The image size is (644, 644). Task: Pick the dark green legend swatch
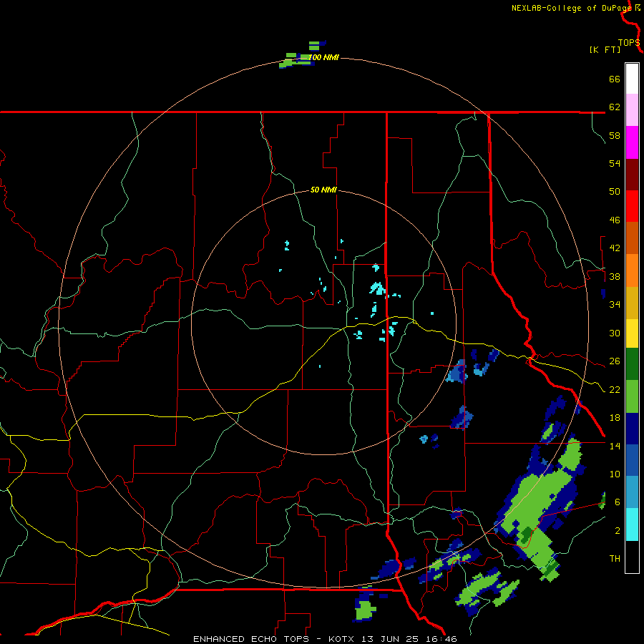click(632, 364)
